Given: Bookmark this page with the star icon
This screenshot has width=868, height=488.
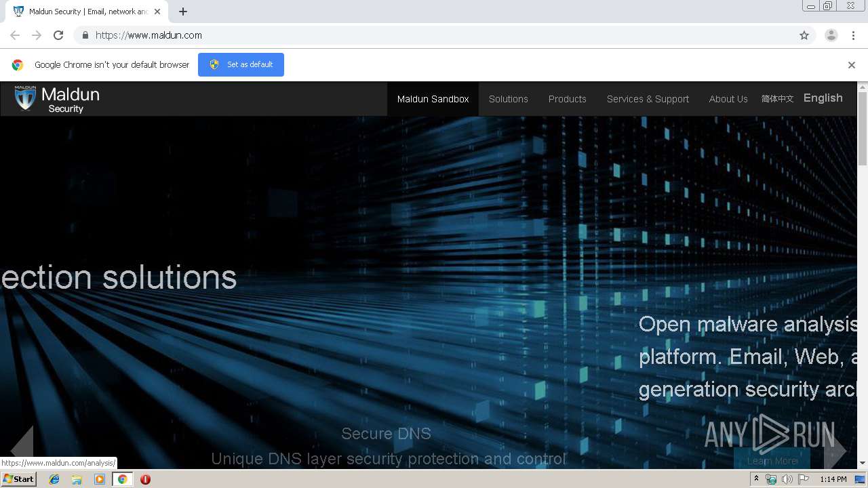Looking at the screenshot, I should tap(804, 35).
